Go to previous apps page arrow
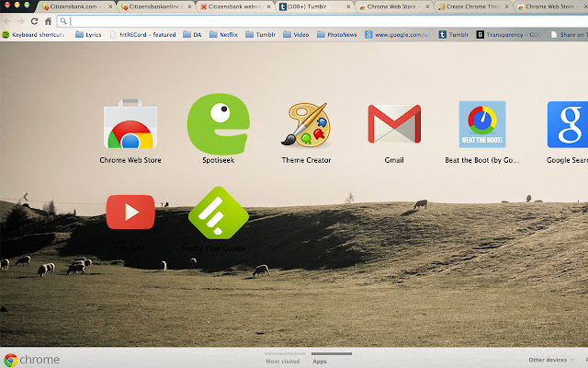 (x=26, y=197)
